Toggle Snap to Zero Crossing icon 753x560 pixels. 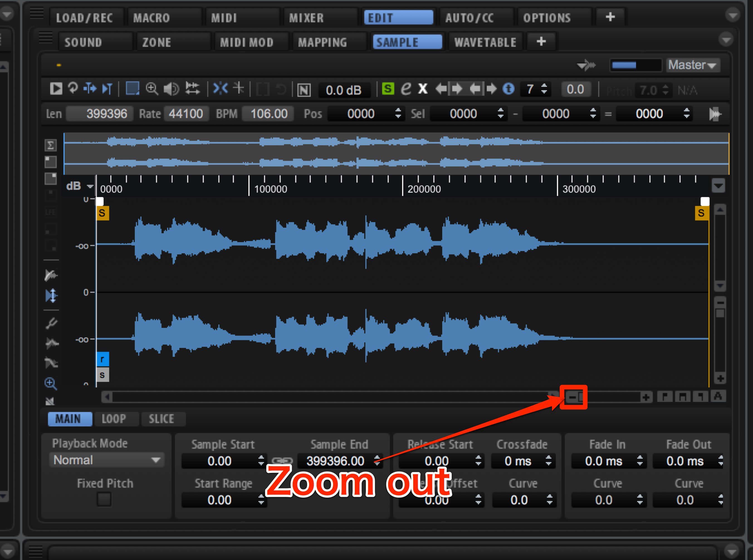[239, 88]
